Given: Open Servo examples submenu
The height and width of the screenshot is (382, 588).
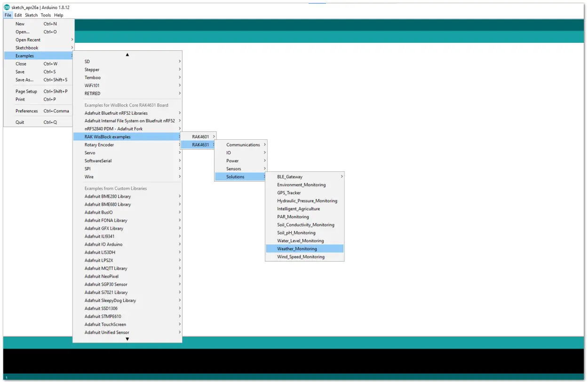Looking at the screenshot, I should point(127,153).
